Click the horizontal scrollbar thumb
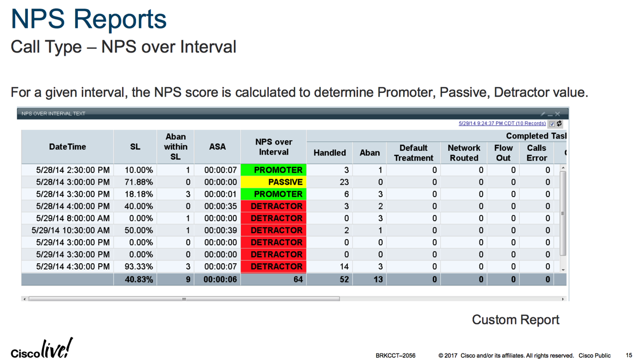 [184, 299]
